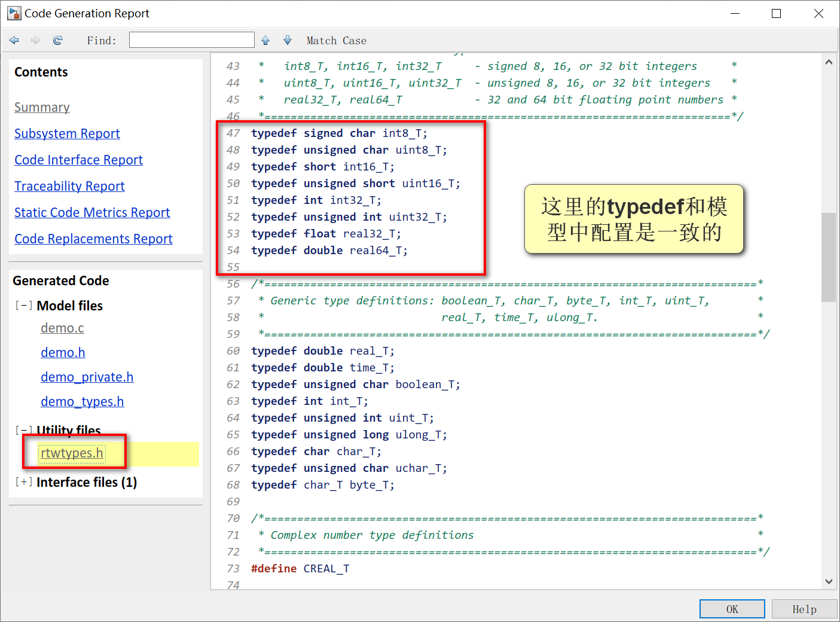Click line 49 typedef short int16_T
This screenshot has width=840, height=622.
point(323,167)
